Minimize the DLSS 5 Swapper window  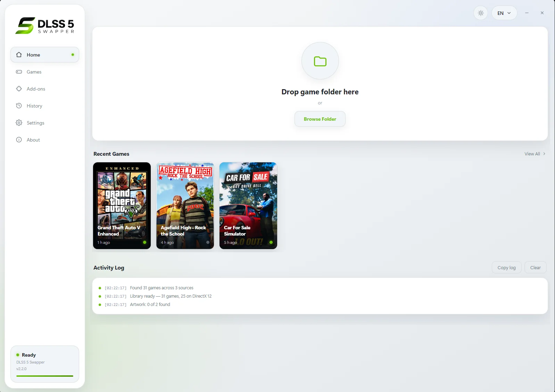pyautogui.click(x=527, y=13)
